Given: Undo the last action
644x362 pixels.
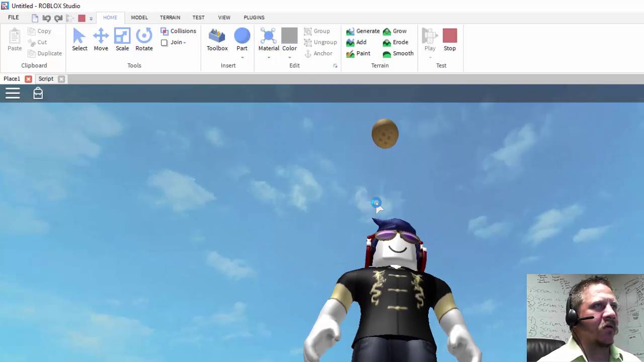Looking at the screenshot, I should click(46, 18).
